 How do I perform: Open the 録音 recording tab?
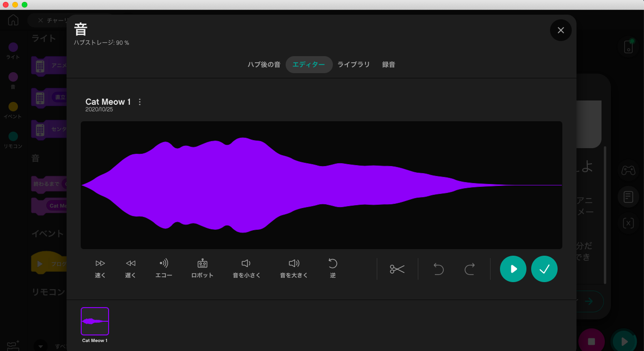(389, 65)
